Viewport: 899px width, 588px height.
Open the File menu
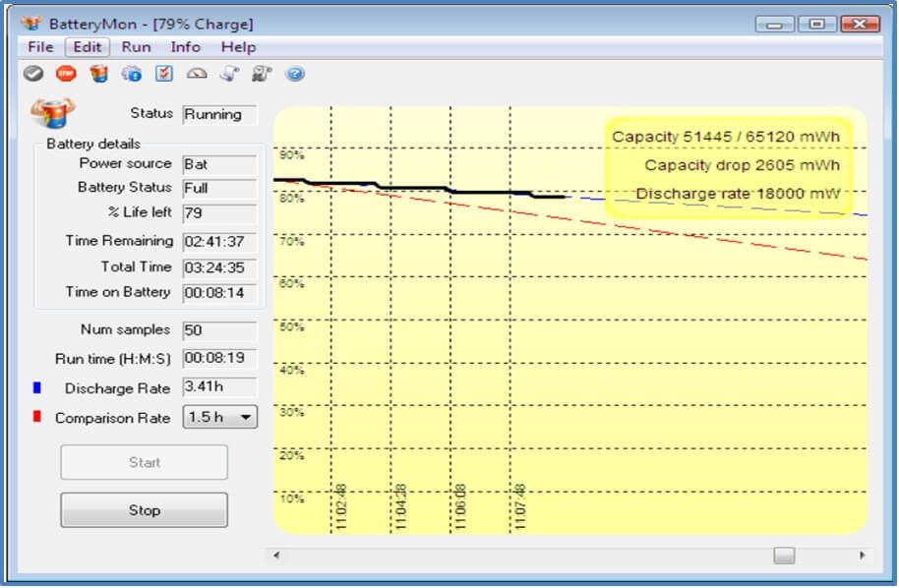[40, 47]
